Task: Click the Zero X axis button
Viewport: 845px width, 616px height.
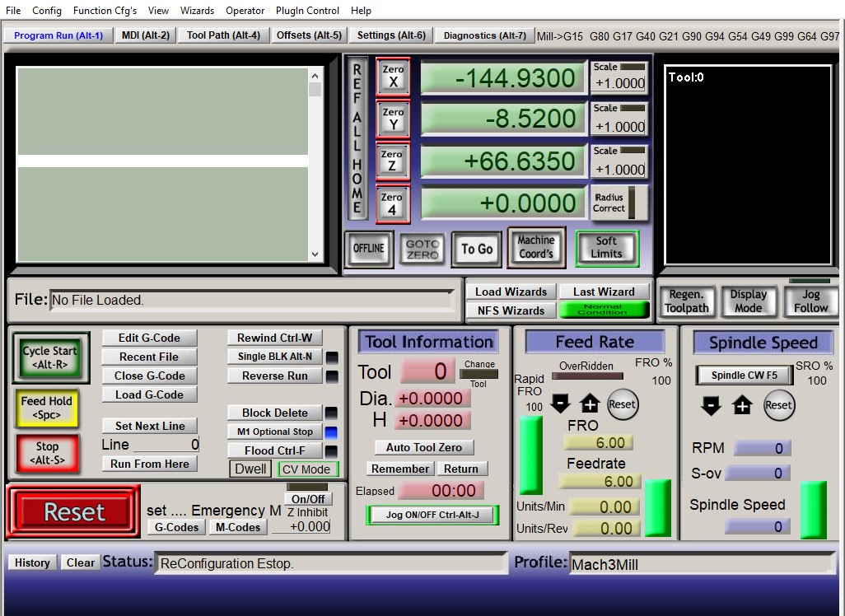Action: point(393,76)
